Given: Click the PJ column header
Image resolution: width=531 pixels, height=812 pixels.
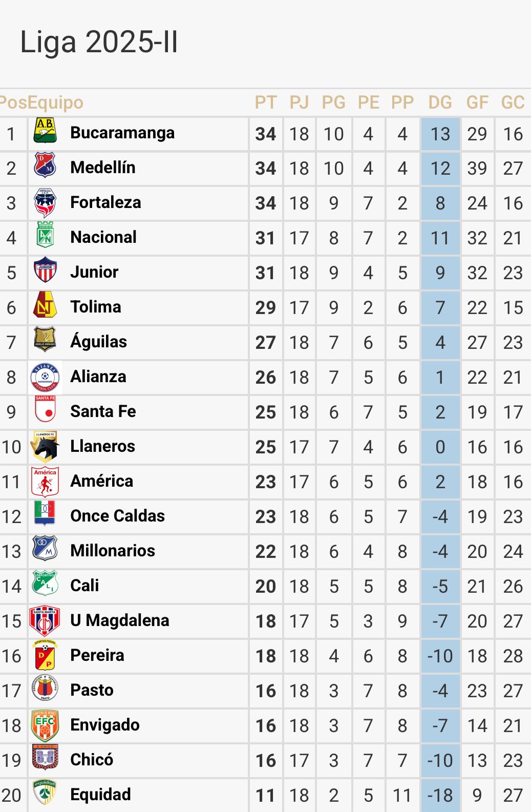Looking at the screenshot, I should [x=299, y=102].
